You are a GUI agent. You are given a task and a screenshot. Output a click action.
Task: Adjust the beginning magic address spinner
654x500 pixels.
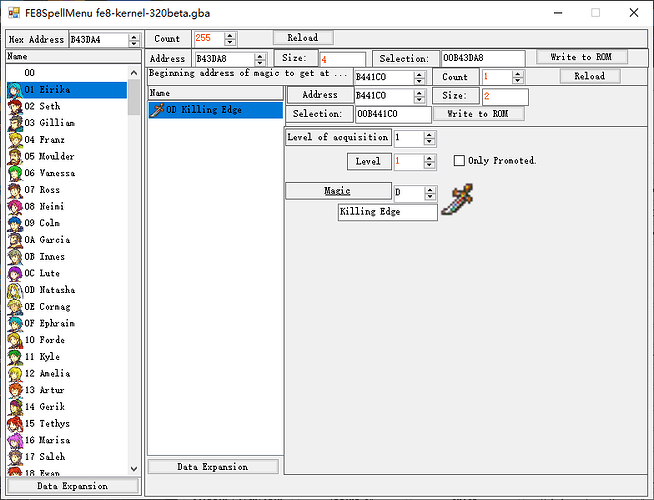point(419,78)
